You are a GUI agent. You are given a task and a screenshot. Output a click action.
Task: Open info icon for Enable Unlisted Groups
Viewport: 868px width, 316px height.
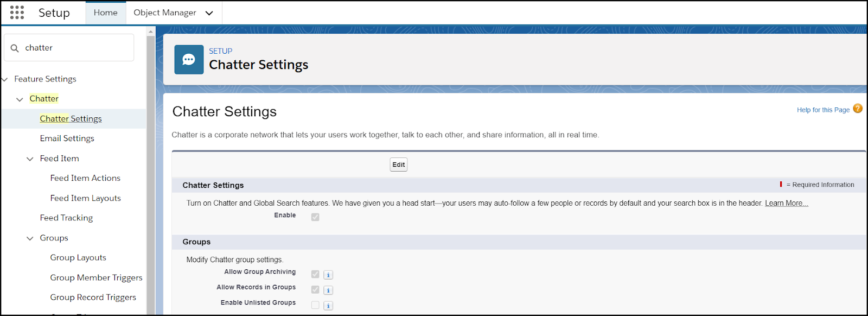pyautogui.click(x=328, y=306)
